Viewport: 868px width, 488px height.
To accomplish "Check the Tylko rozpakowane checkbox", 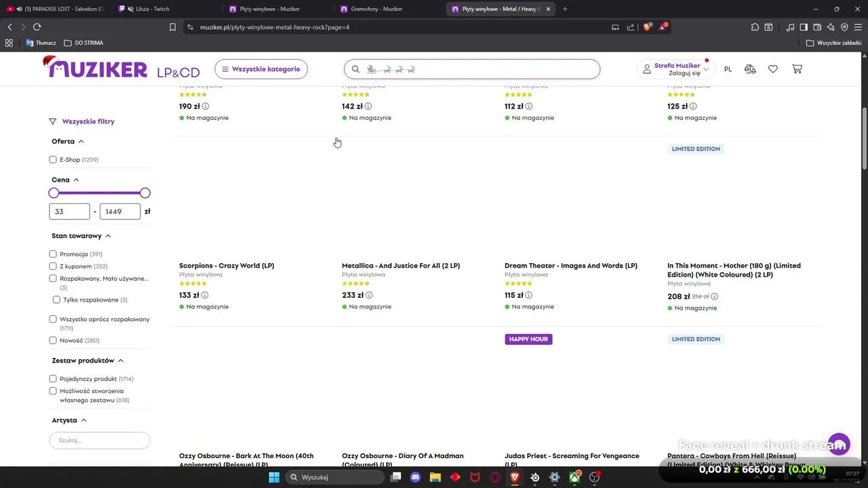I will click(56, 300).
